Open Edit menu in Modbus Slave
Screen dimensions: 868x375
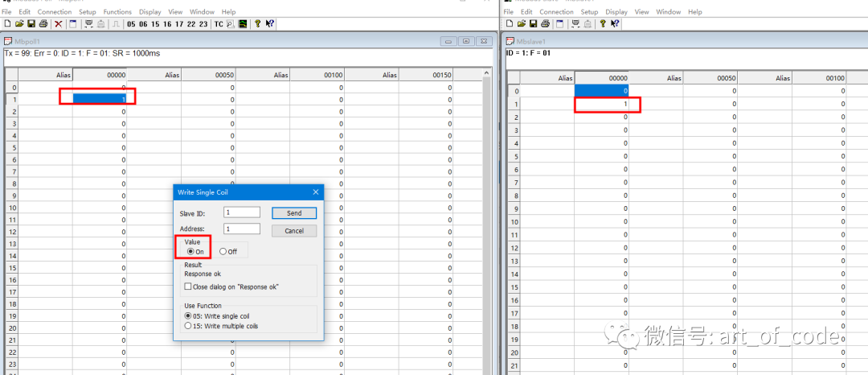click(526, 11)
